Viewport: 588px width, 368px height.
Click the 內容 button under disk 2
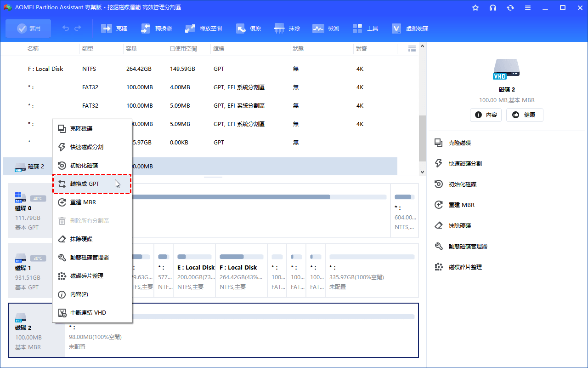point(485,115)
